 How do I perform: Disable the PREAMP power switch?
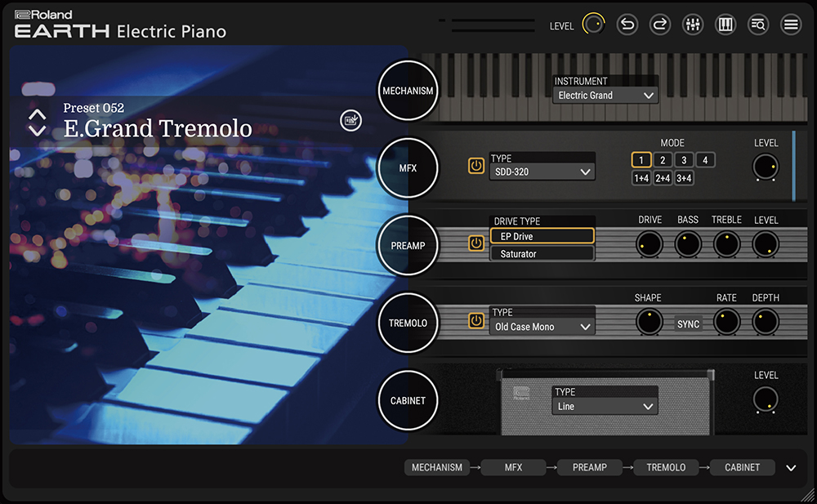[476, 243]
